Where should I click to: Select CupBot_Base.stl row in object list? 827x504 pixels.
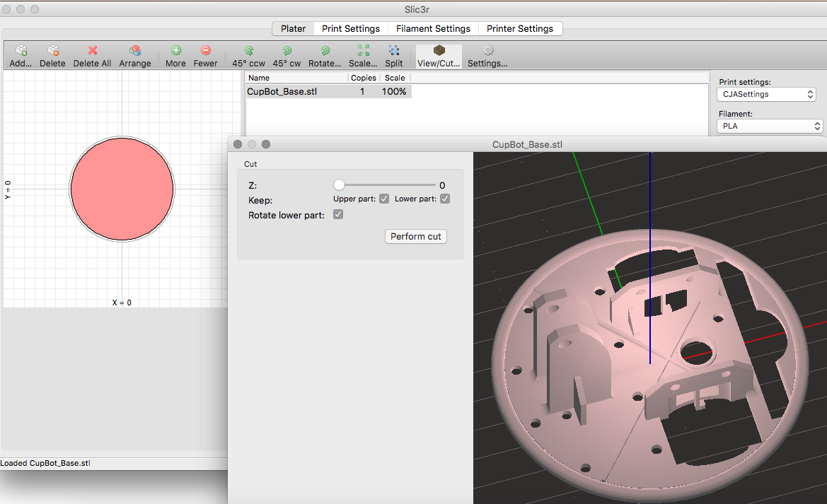click(328, 92)
